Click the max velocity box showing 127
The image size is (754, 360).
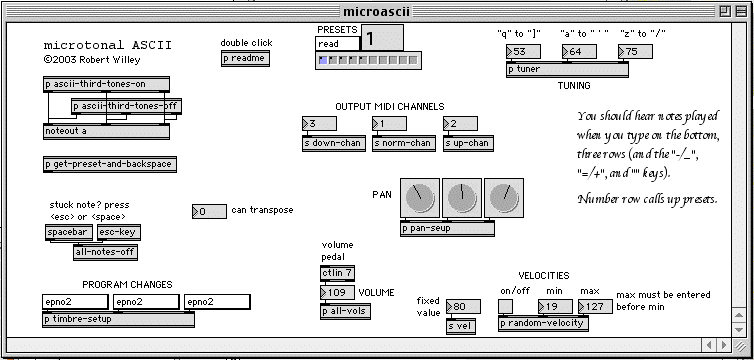point(595,306)
